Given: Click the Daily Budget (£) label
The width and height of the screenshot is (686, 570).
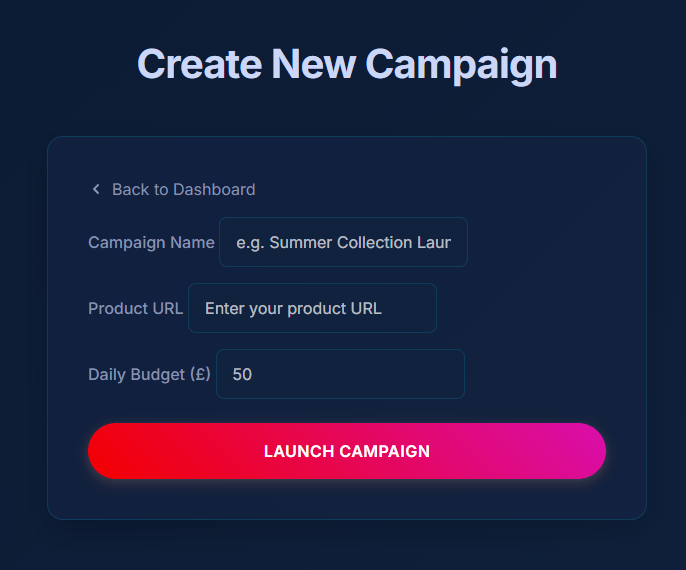Looking at the screenshot, I should (x=150, y=374).
